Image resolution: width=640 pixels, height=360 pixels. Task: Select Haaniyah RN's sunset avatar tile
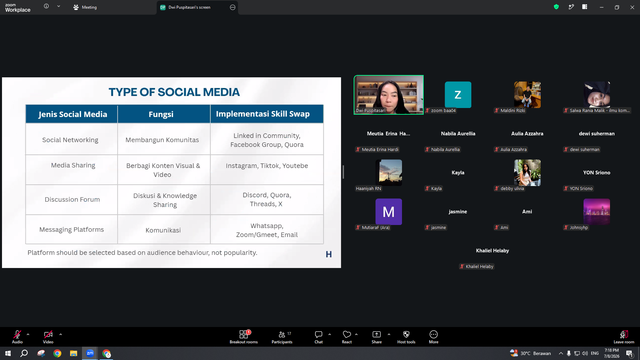point(389,173)
